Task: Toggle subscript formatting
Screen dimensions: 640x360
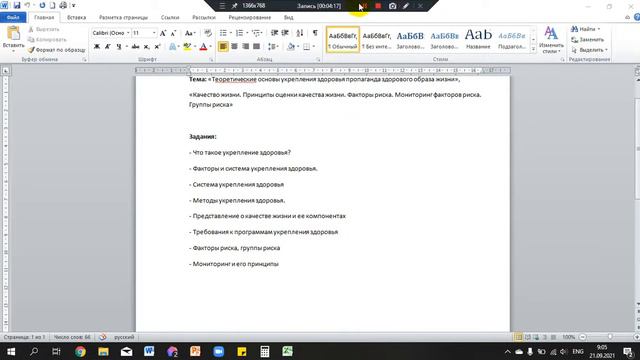Action: [x=147, y=47]
